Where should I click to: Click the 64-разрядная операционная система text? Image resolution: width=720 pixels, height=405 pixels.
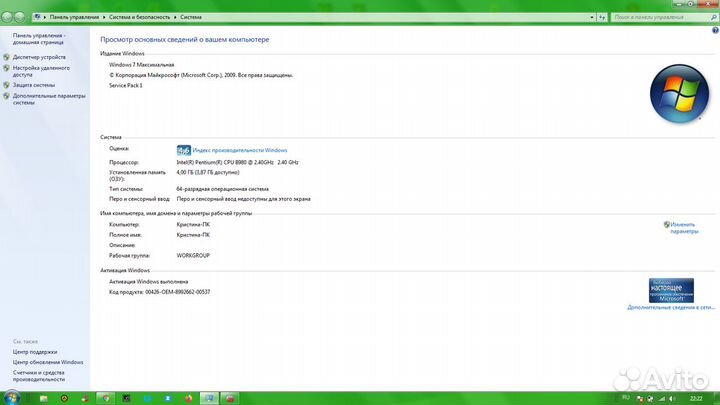click(x=223, y=189)
